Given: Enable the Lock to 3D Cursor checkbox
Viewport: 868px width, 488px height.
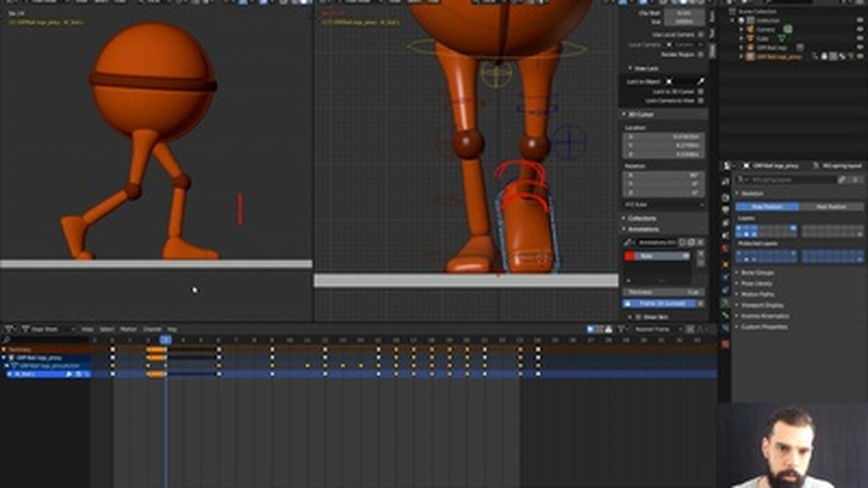Looking at the screenshot, I should tap(701, 91).
